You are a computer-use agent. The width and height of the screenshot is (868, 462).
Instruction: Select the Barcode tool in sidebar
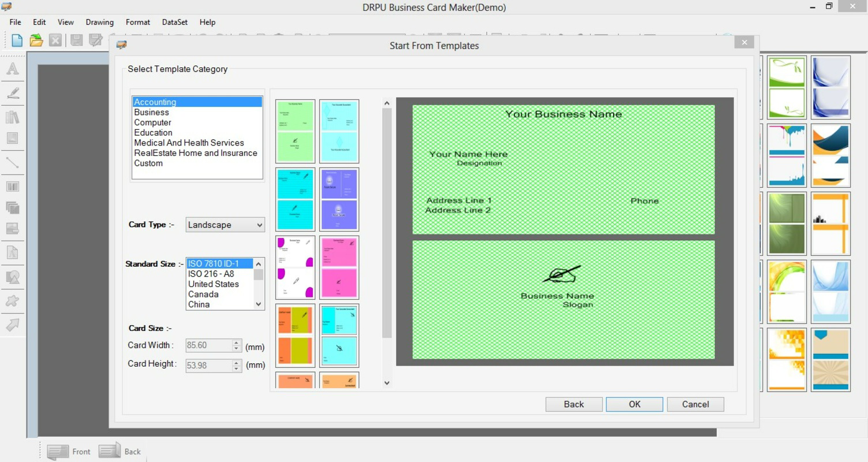click(13, 187)
